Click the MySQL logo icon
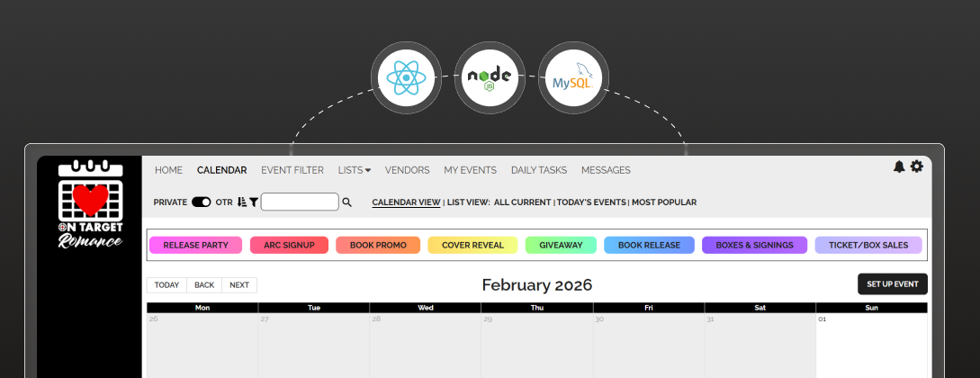 pyautogui.click(x=573, y=78)
